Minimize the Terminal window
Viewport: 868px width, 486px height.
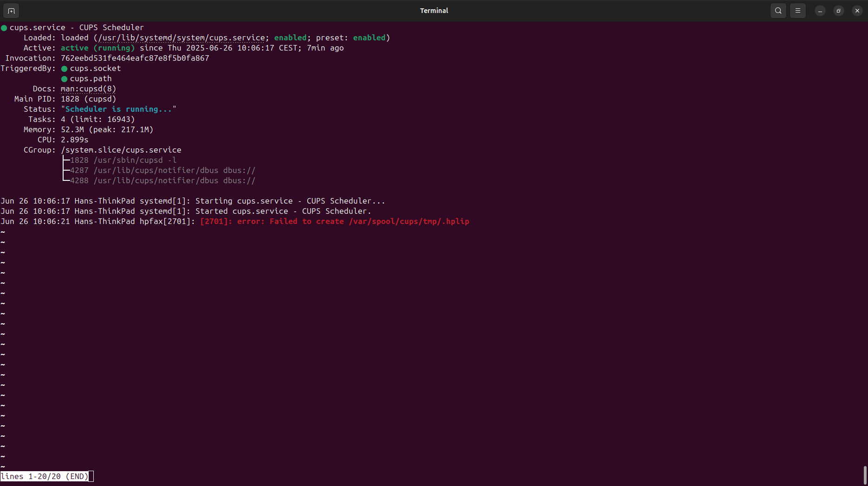820,11
